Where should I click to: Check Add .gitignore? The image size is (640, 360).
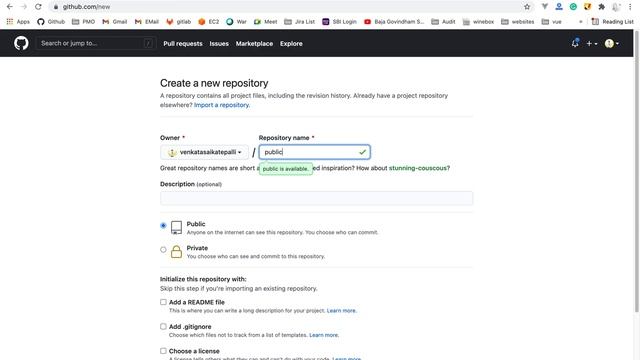(x=163, y=327)
